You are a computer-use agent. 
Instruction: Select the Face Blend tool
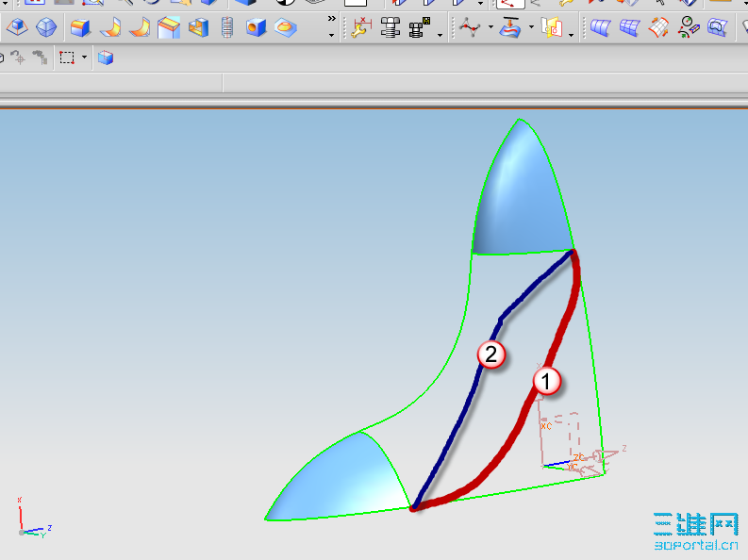[110, 27]
